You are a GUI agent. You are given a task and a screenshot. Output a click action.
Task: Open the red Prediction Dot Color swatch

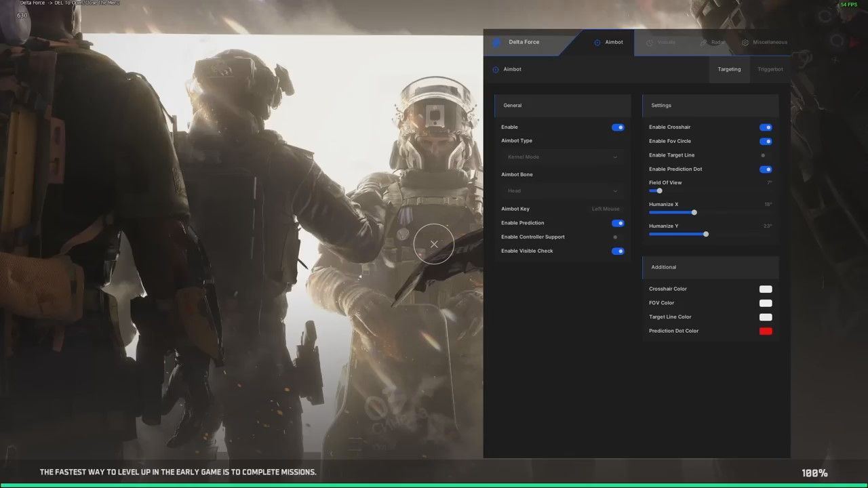pyautogui.click(x=766, y=331)
